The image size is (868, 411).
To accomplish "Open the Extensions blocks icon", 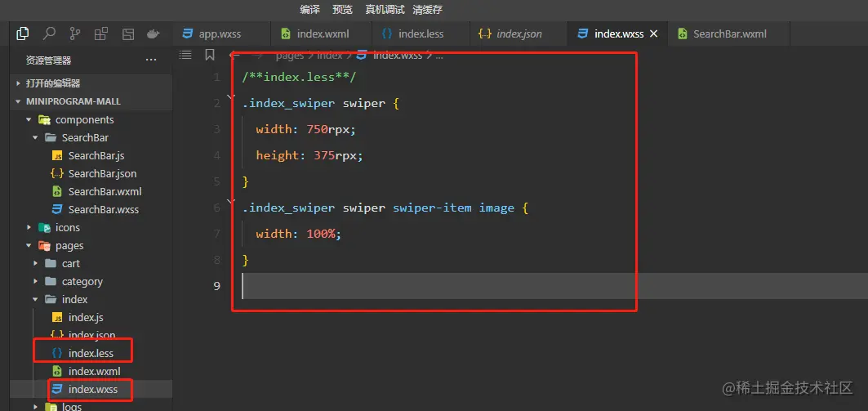I will click(x=101, y=34).
